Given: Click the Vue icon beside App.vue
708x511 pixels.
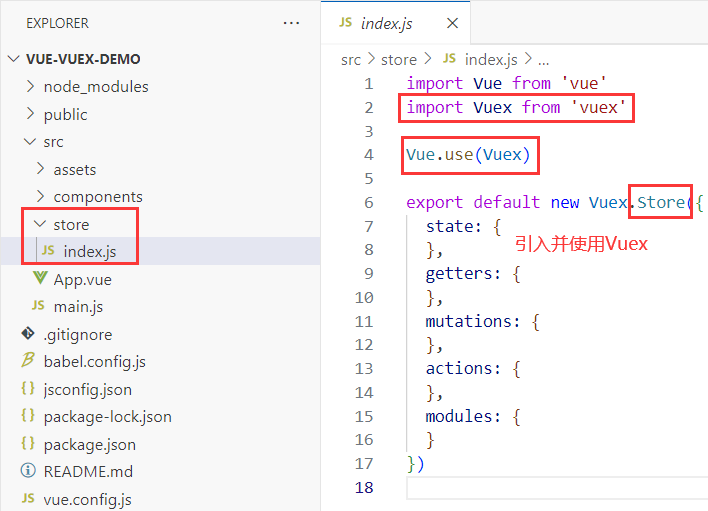Looking at the screenshot, I should point(40,279).
